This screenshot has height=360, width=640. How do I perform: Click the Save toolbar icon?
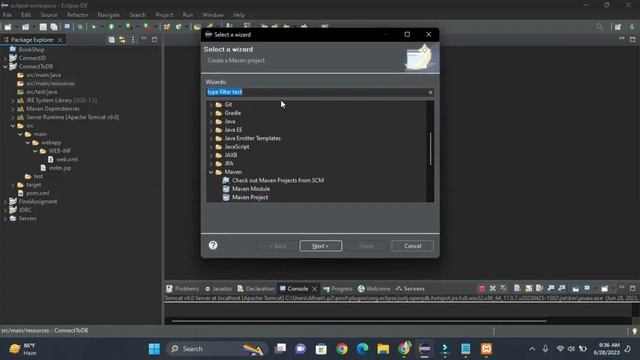43,27
